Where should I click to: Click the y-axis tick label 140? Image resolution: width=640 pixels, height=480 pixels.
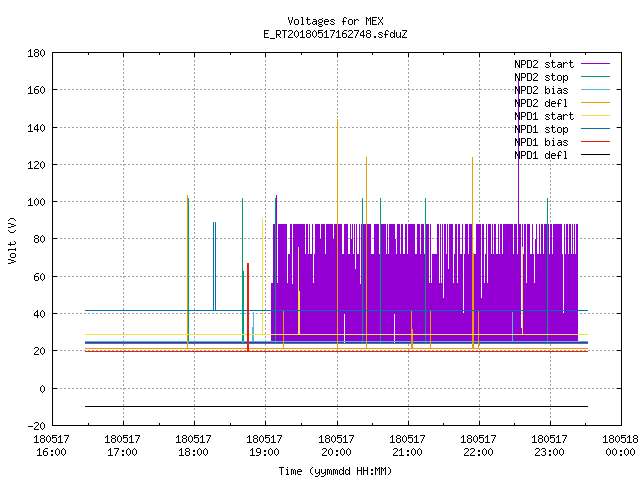pyautogui.click(x=36, y=128)
